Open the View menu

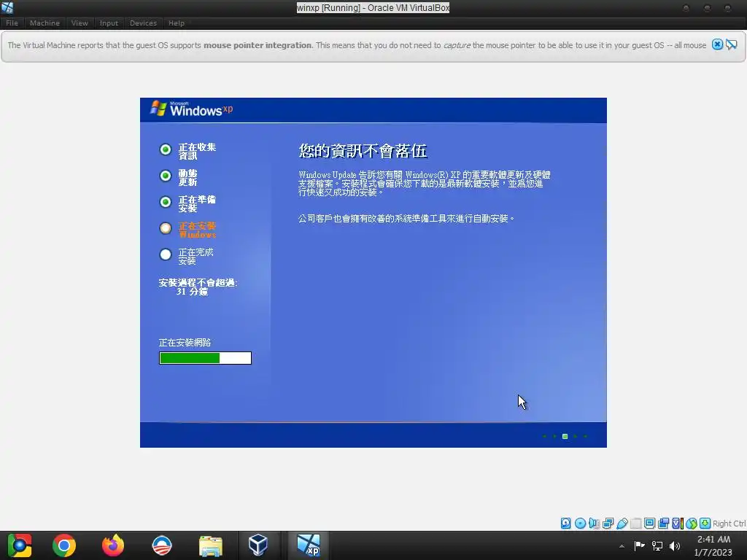80,23
